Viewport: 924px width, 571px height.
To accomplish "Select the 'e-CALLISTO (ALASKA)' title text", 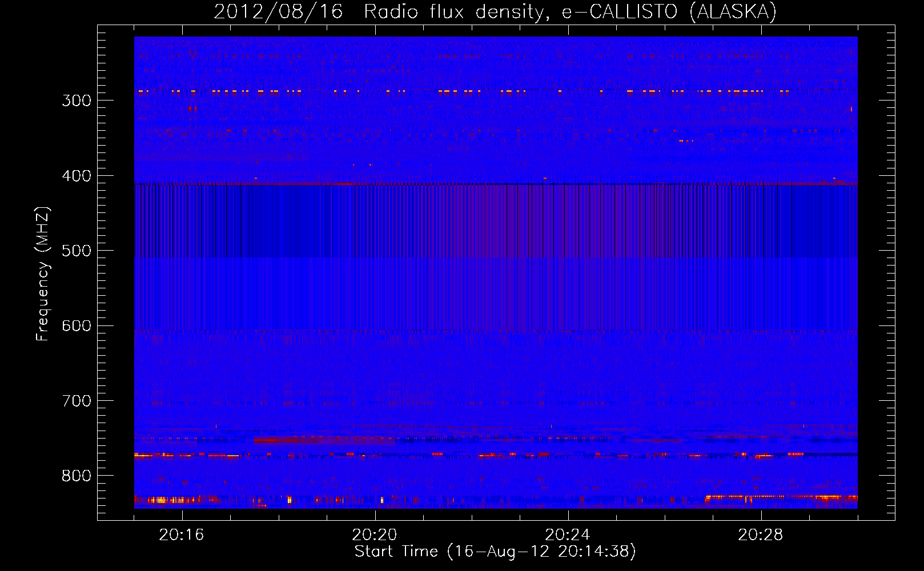I will (669, 12).
